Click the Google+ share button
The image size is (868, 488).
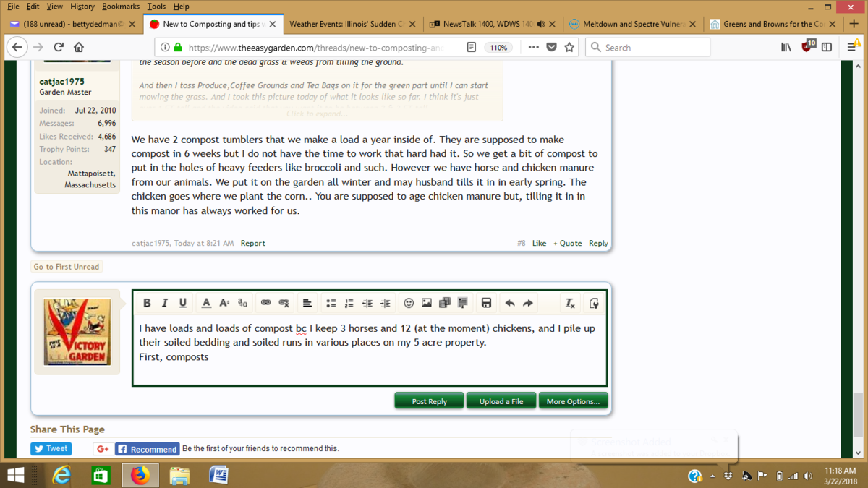click(x=102, y=449)
